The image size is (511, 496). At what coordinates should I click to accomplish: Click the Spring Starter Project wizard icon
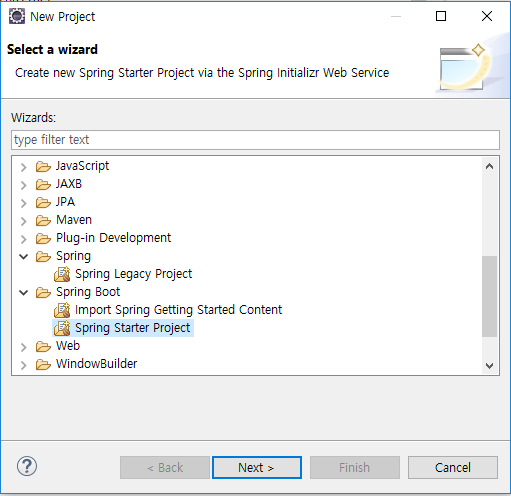coord(62,328)
